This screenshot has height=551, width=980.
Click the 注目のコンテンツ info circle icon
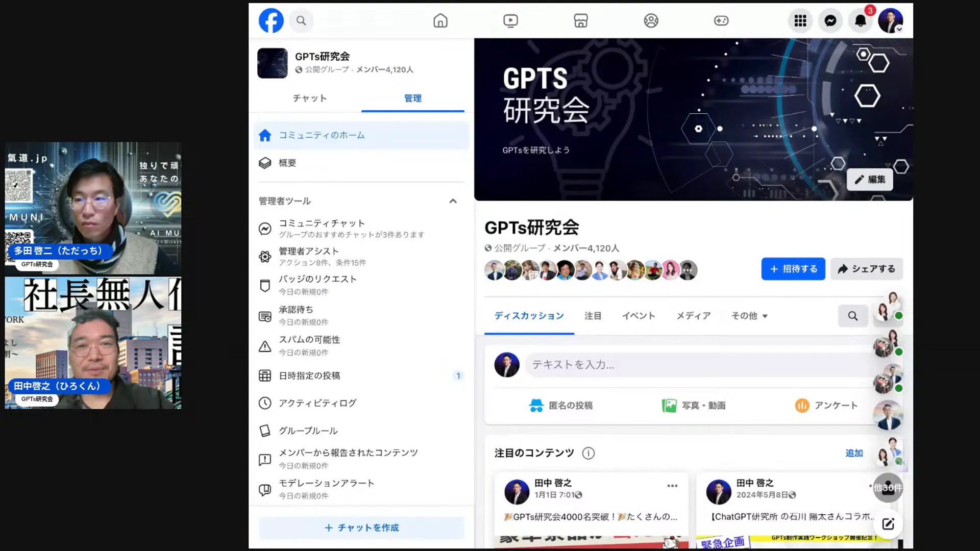click(x=589, y=453)
